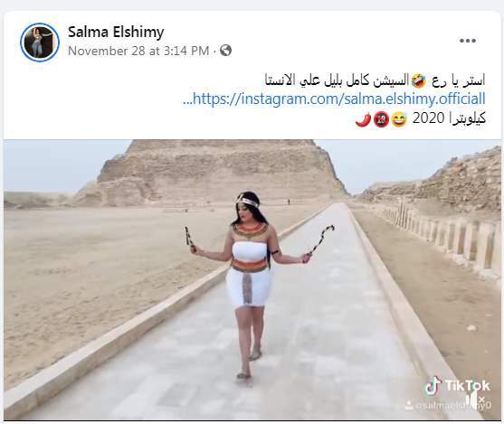Click the rolling laughing emoji in the first line
The image size is (504, 424).
pos(419,80)
